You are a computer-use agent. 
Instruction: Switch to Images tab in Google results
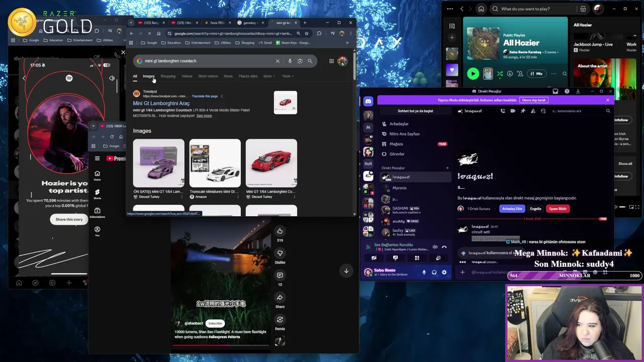coord(148,76)
